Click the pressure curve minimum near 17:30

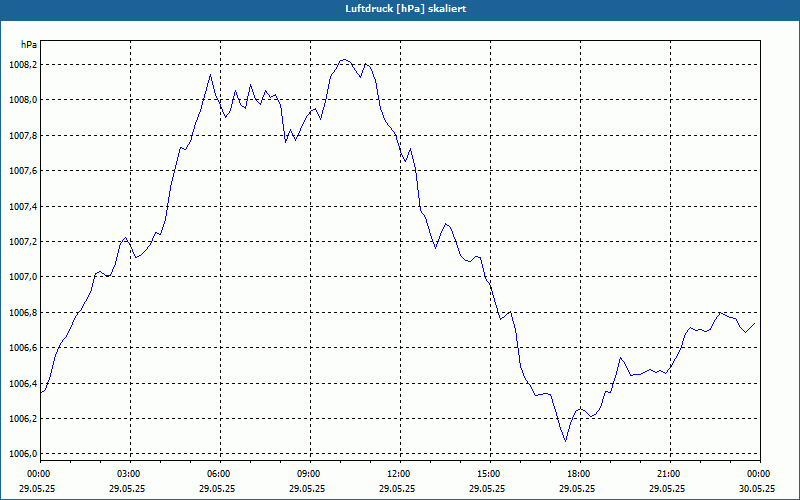click(x=565, y=441)
